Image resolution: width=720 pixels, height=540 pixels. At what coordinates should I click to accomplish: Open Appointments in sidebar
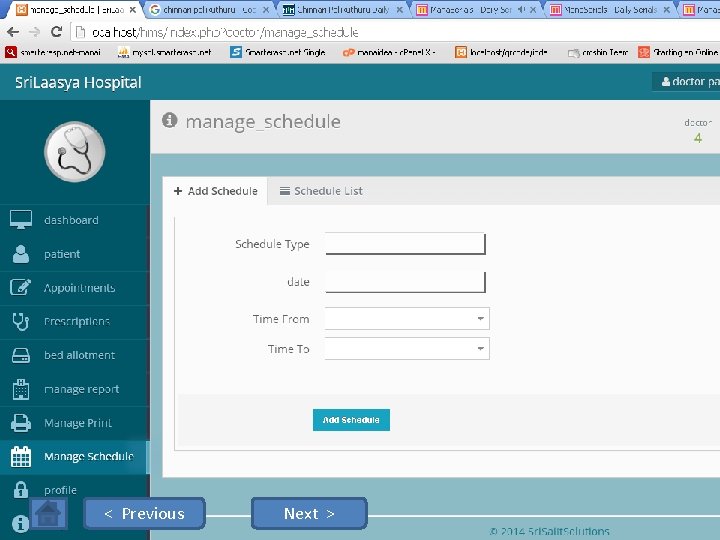click(x=74, y=288)
